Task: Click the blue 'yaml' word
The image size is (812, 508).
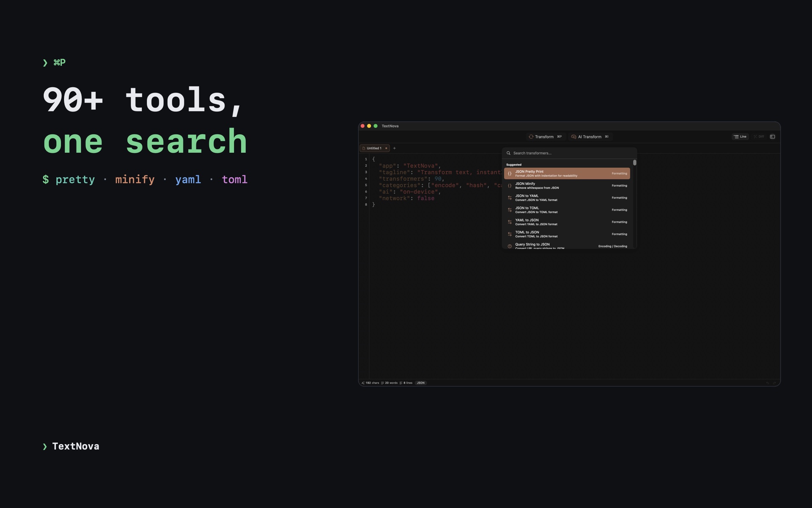Action: tap(188, 179)
